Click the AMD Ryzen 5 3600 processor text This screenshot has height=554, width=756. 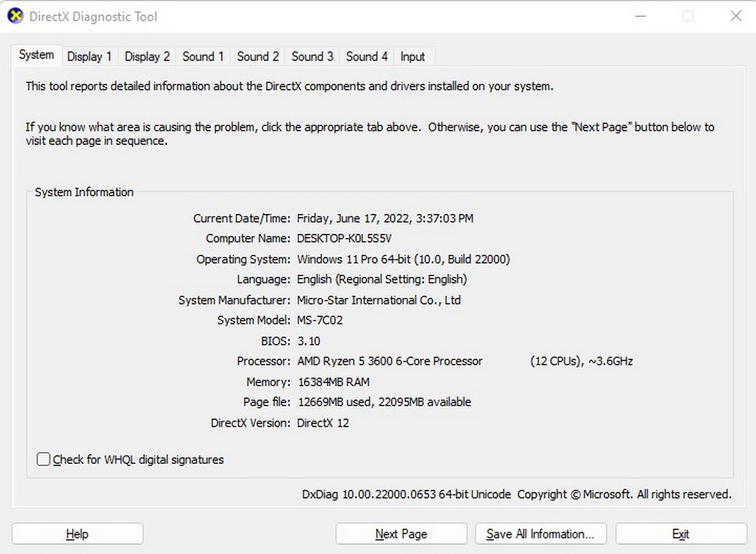click(x=389, y=361)
